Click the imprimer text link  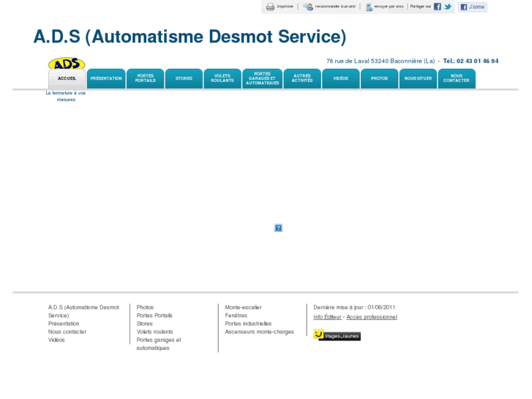coord(285,7)
